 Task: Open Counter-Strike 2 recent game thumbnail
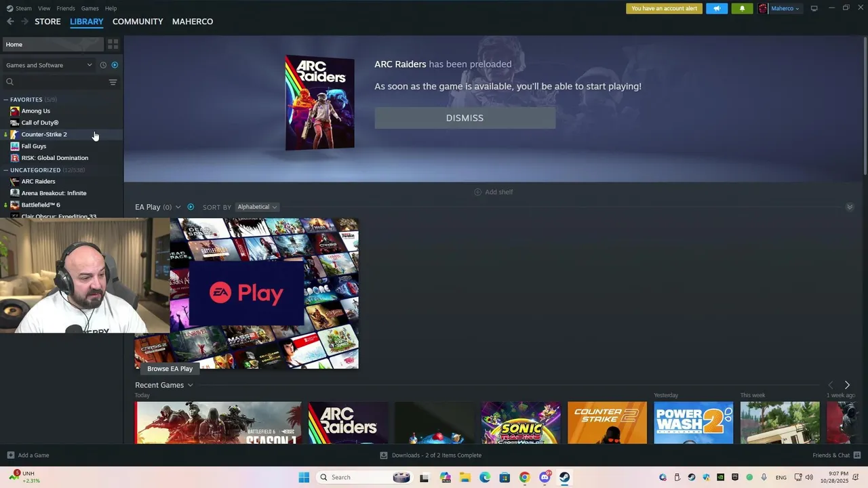click(x=607, y=423)
